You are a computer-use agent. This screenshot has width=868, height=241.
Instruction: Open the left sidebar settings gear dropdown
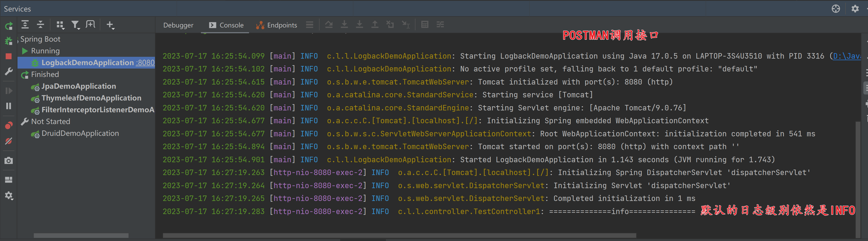9,196
